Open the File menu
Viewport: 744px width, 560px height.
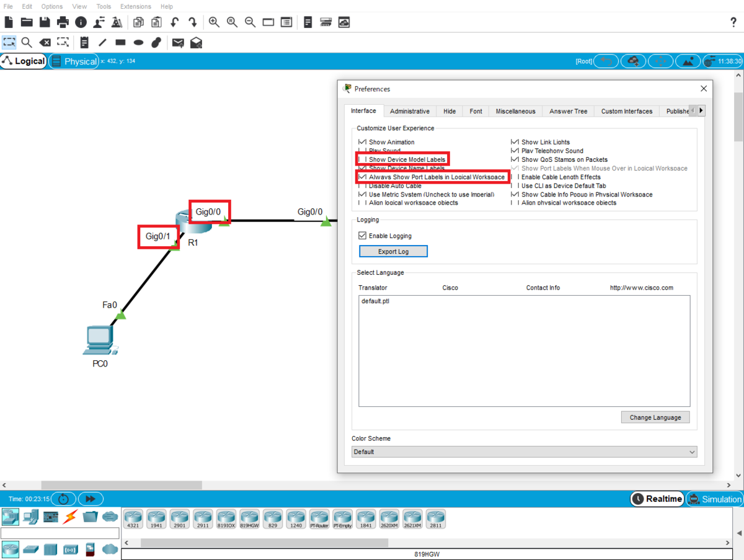tap(8, 6)
